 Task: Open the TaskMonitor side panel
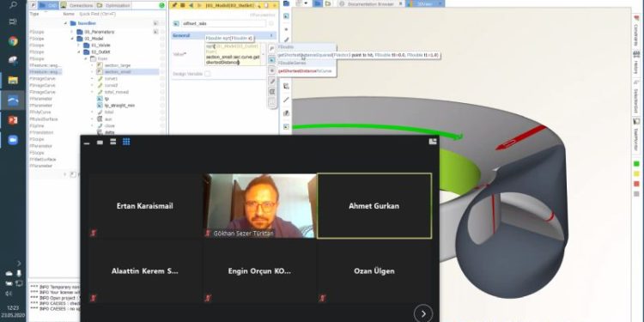(x=635, y=135)
